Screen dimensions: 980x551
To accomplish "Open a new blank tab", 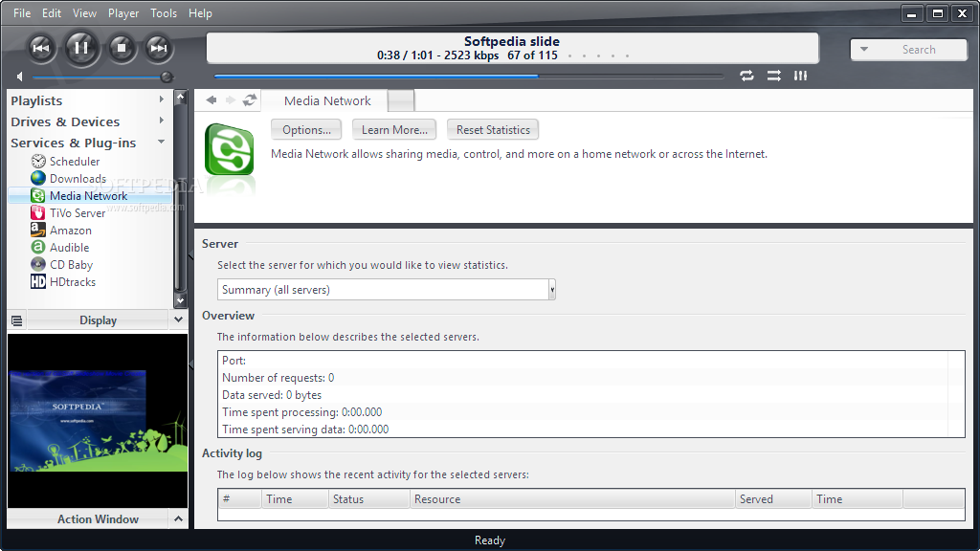I will 401,100.
